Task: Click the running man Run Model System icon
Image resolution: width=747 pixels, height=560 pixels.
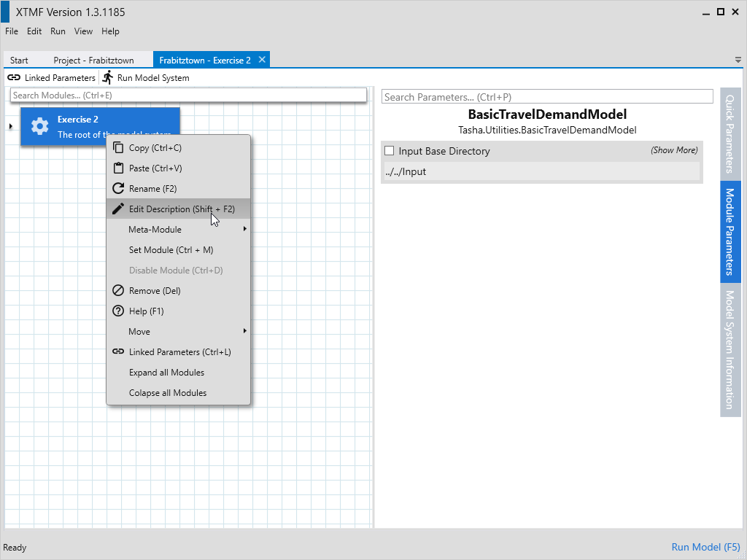Action: (x=108, y=77)
